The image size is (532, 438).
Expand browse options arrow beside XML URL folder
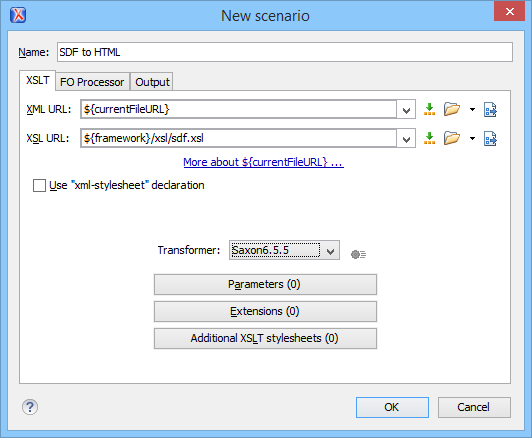click(x=472, y=109)
